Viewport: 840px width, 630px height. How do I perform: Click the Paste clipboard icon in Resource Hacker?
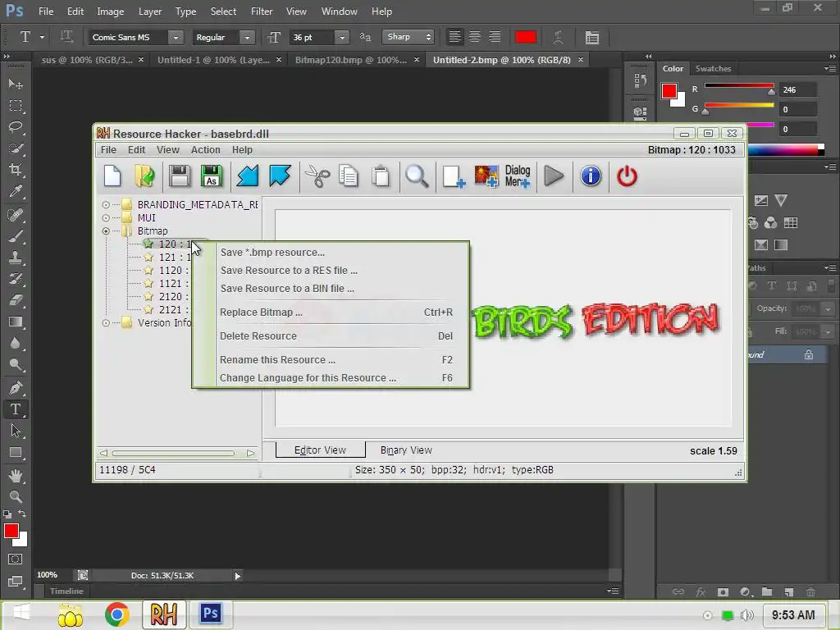coord(381,176)
